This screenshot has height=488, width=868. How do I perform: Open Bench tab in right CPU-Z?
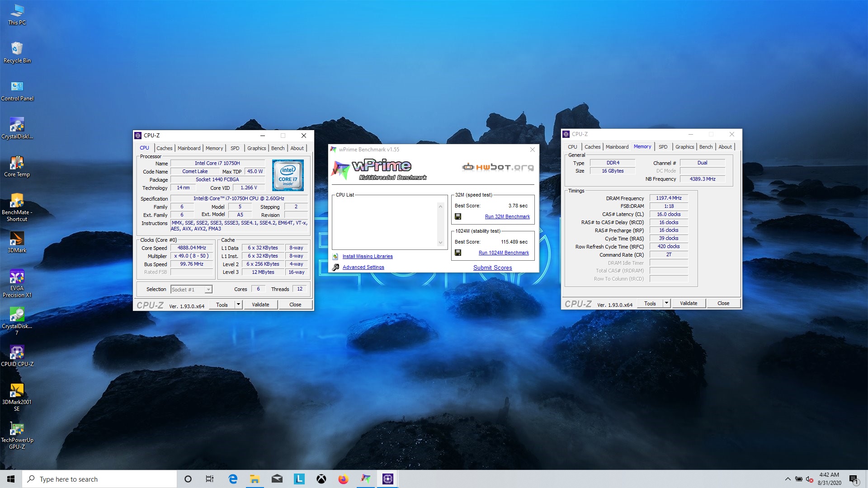tap(706, 147)
